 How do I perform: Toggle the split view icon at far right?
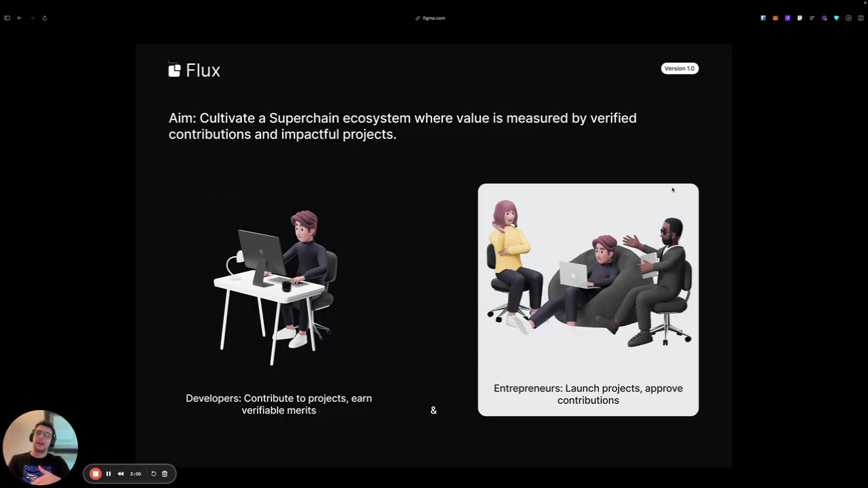(x=861, y=18)
